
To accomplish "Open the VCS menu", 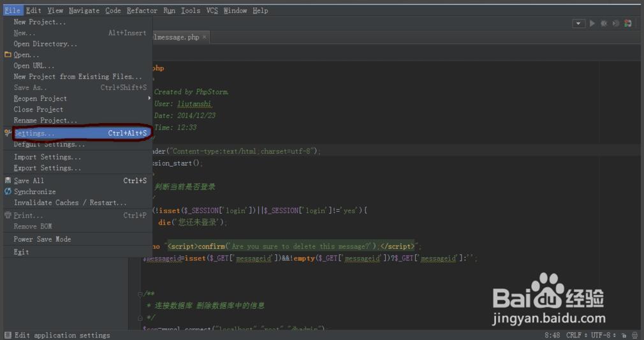I will [x=212, y=10].
